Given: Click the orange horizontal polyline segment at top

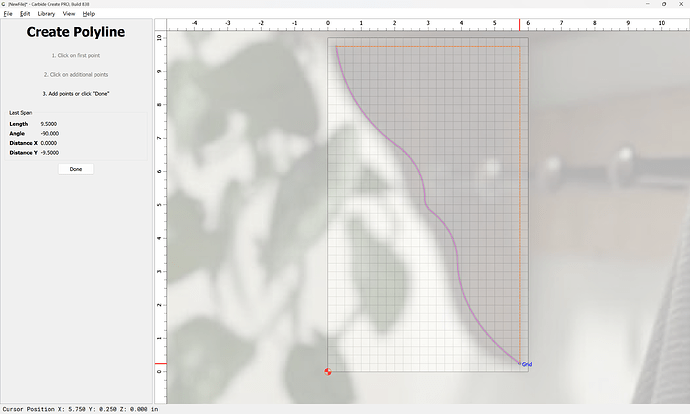Looking at the screenshot, I should pyautogui.click(x=430, y=46).
